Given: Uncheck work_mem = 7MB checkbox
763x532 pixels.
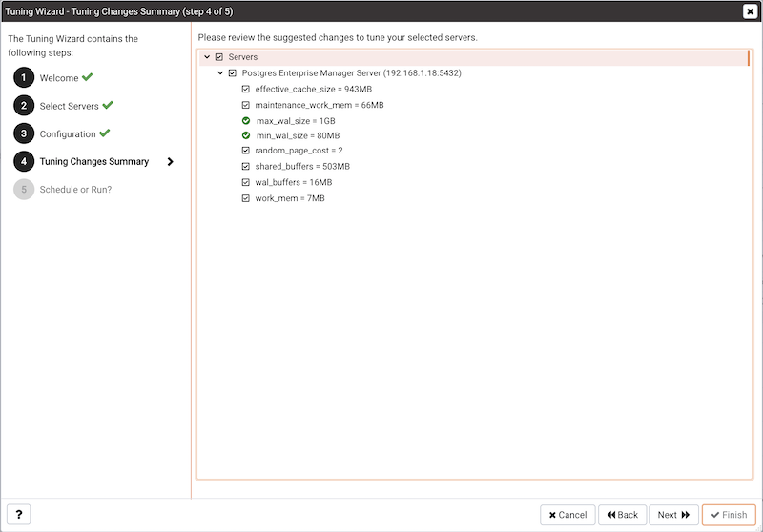Looking at the screenshot, I should [246, 198].
